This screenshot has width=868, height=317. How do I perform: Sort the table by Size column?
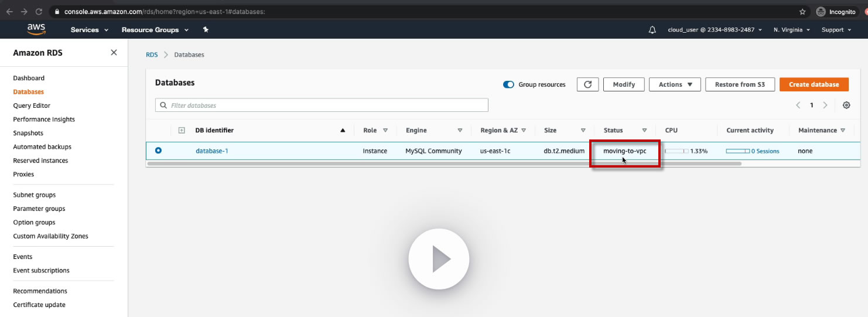pyautogui.click(x=583, y=131)
